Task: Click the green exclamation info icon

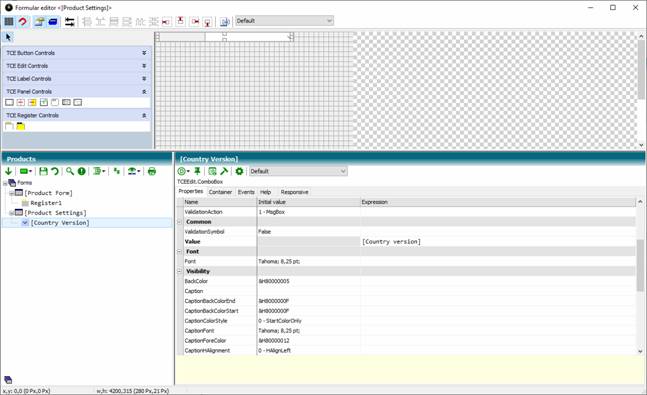Action: tap(82, 171)
